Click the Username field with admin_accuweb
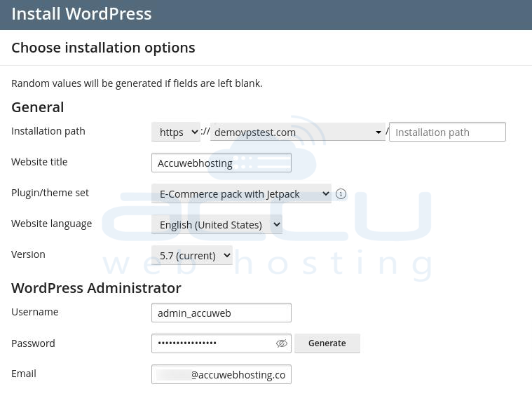The width and height of the screenshot is (532, 396). (221, 313)
